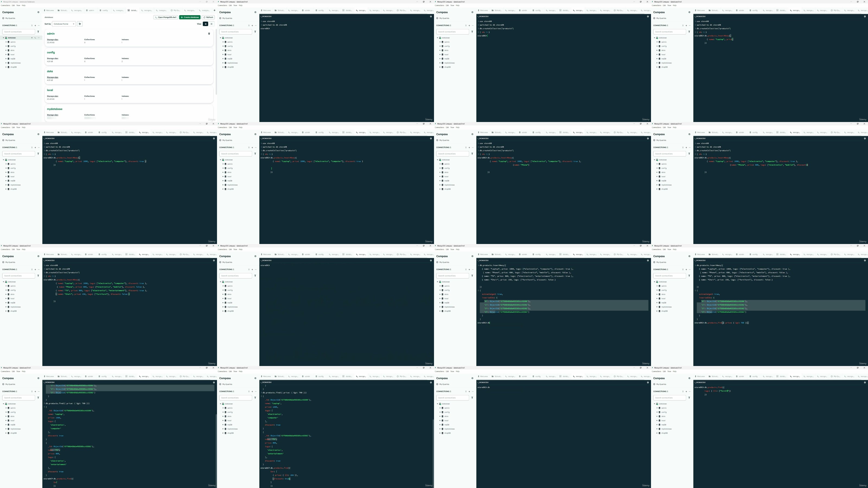Click plus icon on highlighted database connection row
868x488 pixels.
[x=32, y=38]
